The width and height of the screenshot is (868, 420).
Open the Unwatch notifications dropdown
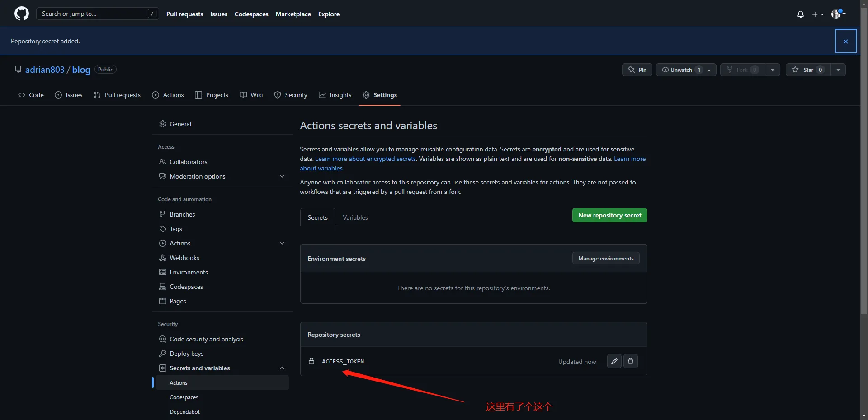[709, 70]
